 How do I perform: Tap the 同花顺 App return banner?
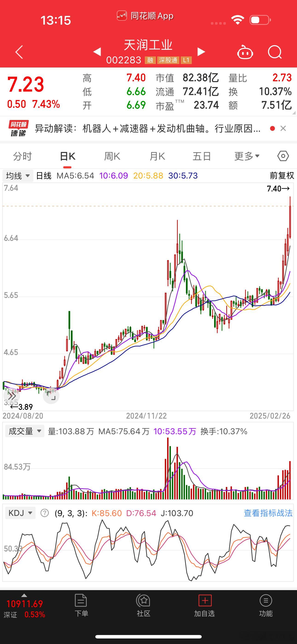[x=145, y=16]
